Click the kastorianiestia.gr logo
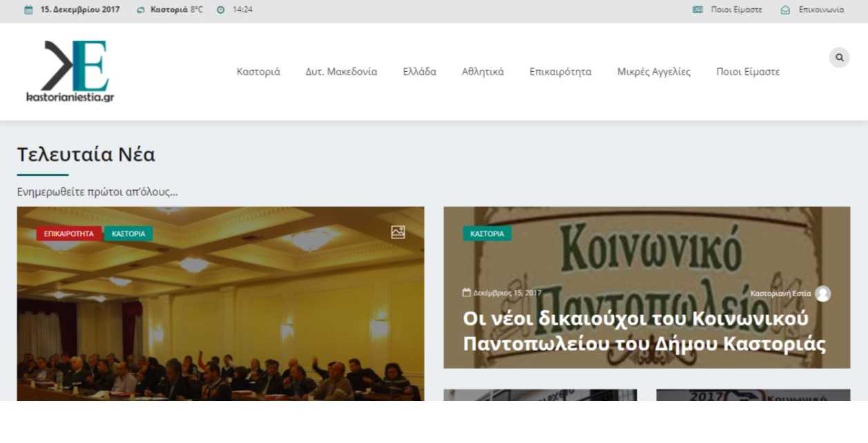868x443 pixels. point(70,71)
